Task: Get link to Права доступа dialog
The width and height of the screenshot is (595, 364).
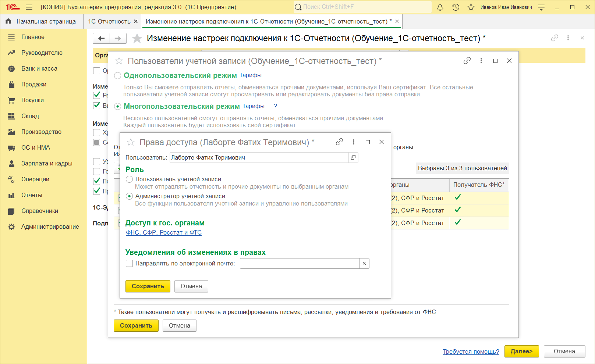Action: pos(339,142)
